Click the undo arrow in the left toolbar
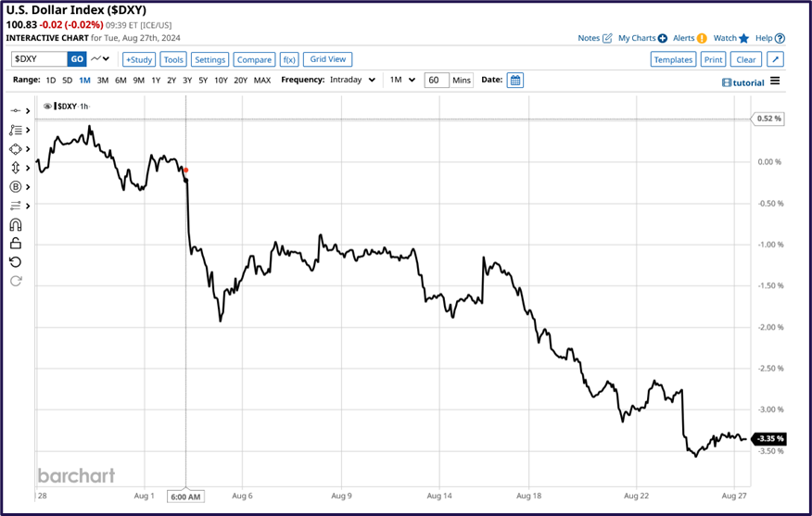This screenshot has height=516, width=812. (x=16, y=262)
